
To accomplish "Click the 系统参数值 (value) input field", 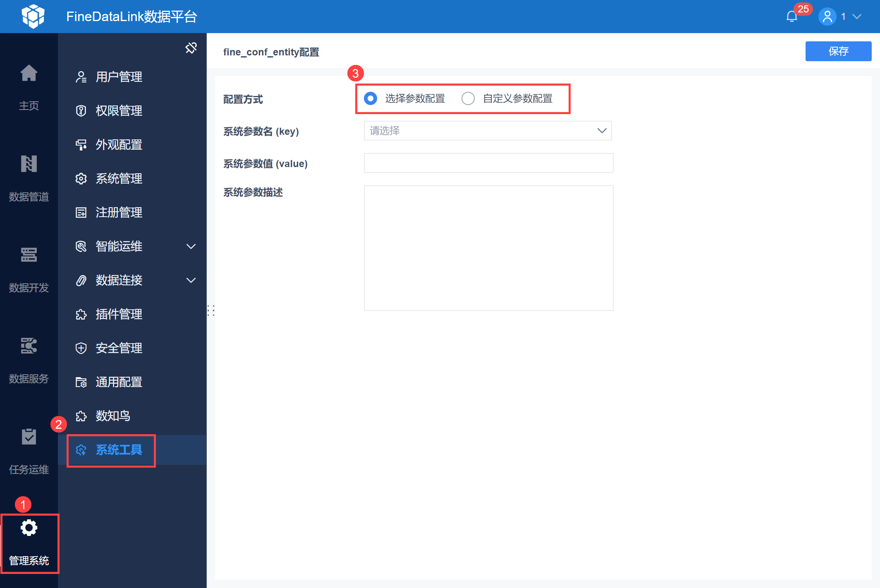I will click(x=488, y=163).
